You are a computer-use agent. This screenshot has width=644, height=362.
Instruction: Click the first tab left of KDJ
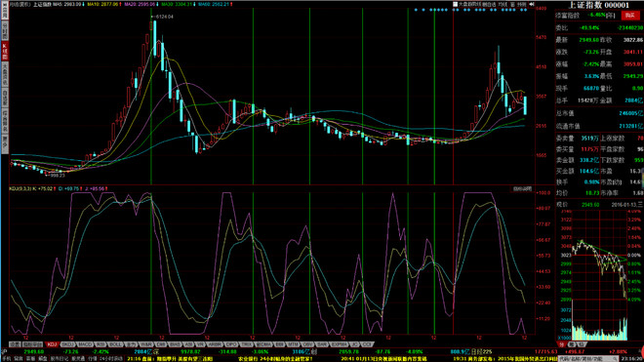point(32,344)
